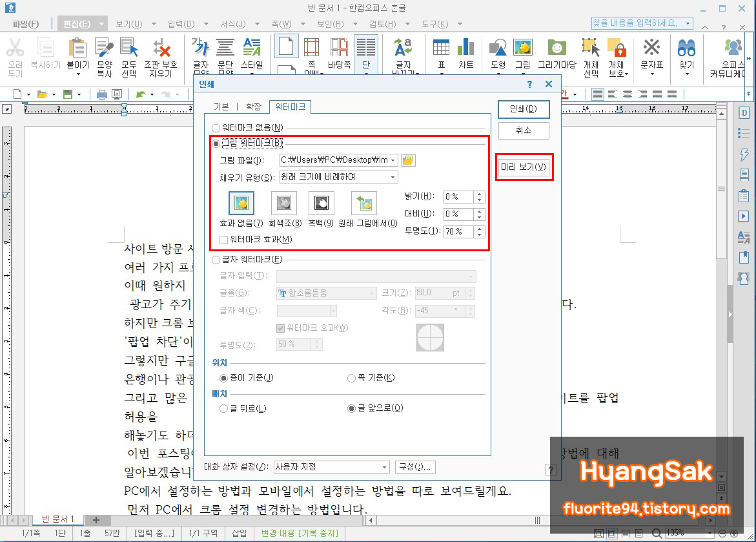
Task: Expand the Paste (붙이기) ribbon dropdown arrow
Action: pos(78,74)
